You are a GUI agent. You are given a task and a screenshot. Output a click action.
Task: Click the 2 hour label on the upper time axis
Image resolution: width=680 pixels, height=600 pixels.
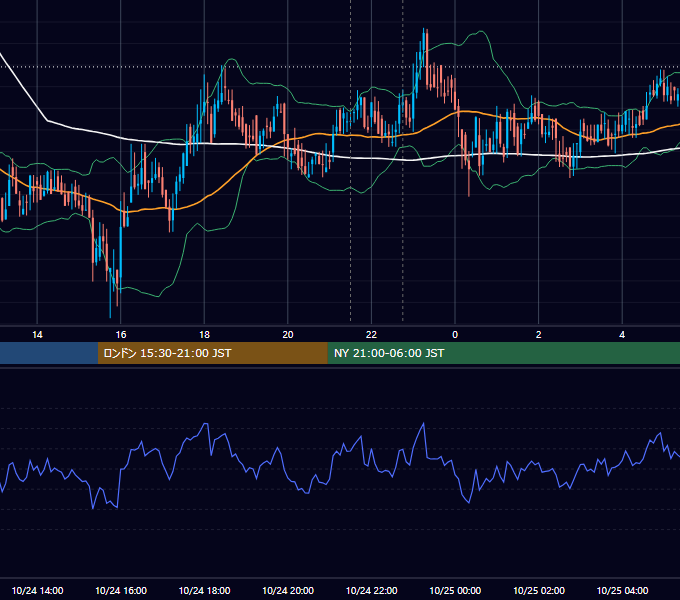[539, 335]
